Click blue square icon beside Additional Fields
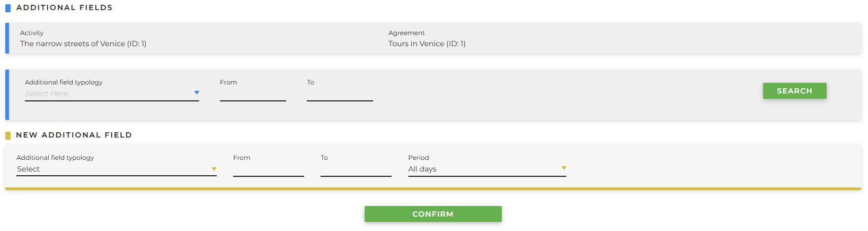This screenshot has width=868, height=231. [x=7, y=8]
